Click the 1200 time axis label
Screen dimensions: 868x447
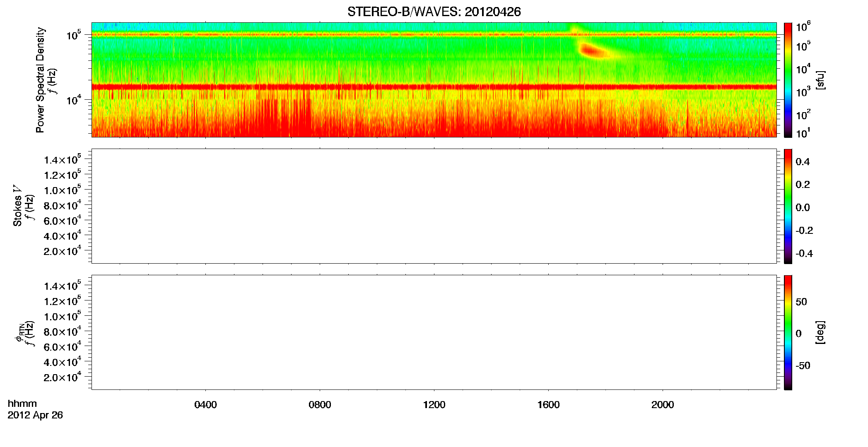434,405
